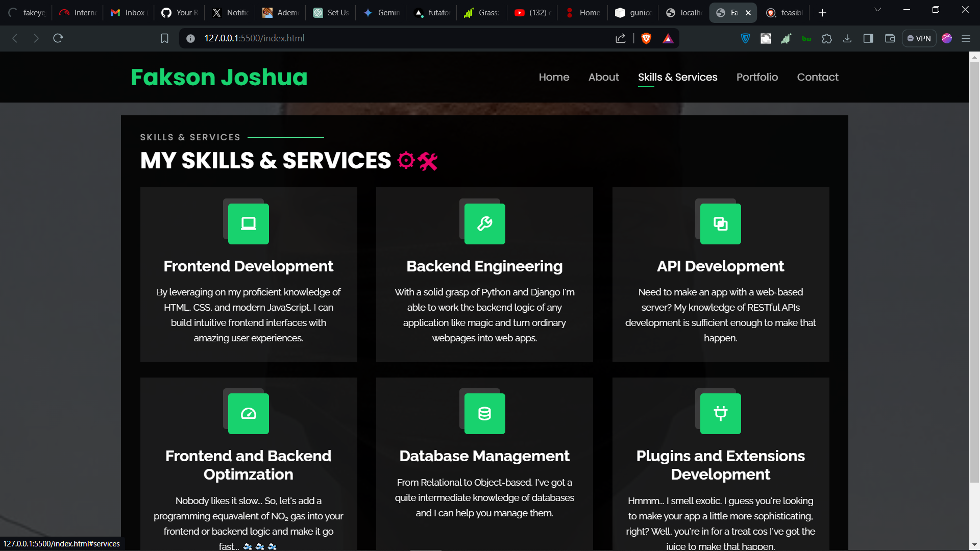Click the Frontend Development heading
The height and width of the screenshot is (551, 980).
pos(248,266)
